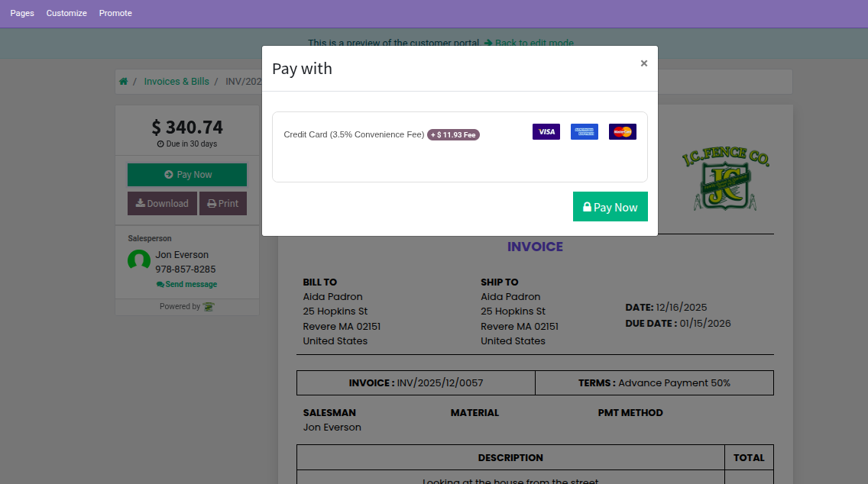This screenshot has width=868, height=484.
Task: Click the green Pay Now button in dialog
Action: tap(610, 207)
